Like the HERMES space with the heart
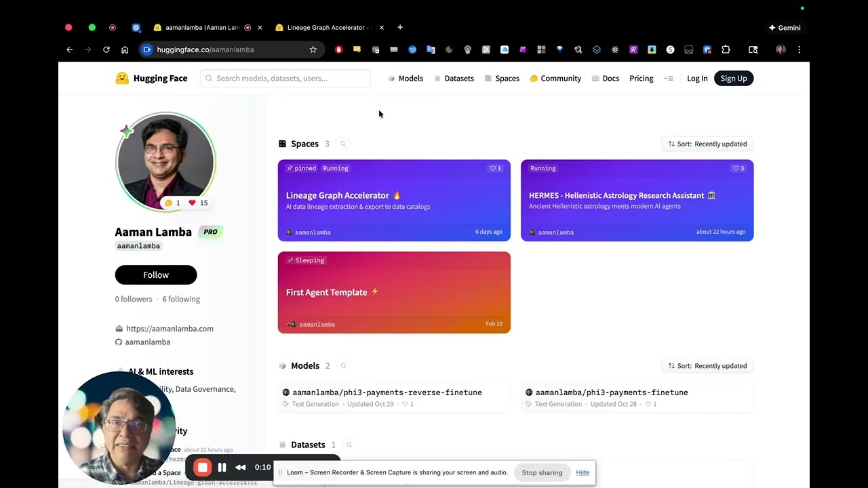 tap(738, 168)
